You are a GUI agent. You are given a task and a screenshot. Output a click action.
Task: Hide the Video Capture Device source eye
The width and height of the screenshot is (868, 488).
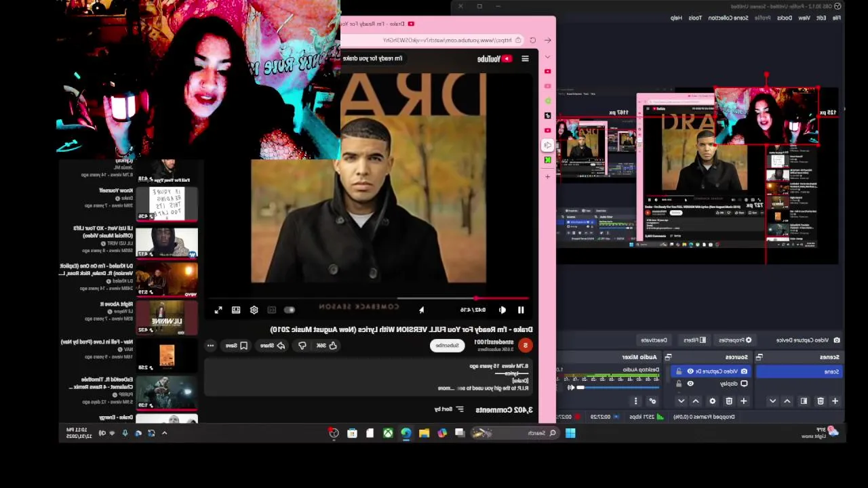tap(690, 371)
